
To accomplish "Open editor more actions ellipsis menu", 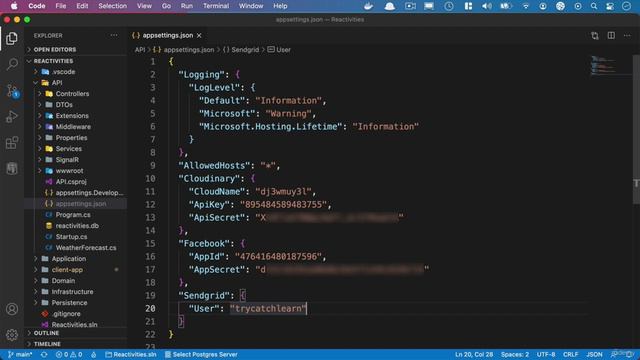I will click(627, 36).
